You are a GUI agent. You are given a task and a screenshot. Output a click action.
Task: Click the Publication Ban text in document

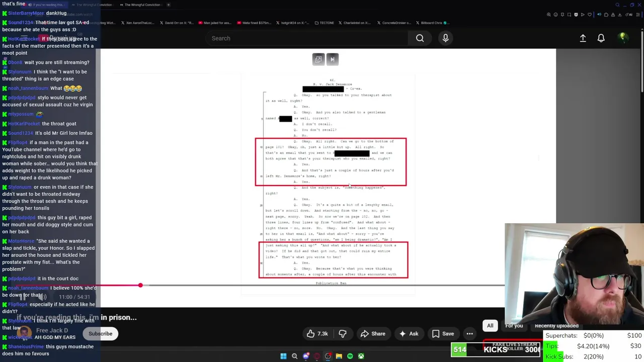click(x=331, y=284)
